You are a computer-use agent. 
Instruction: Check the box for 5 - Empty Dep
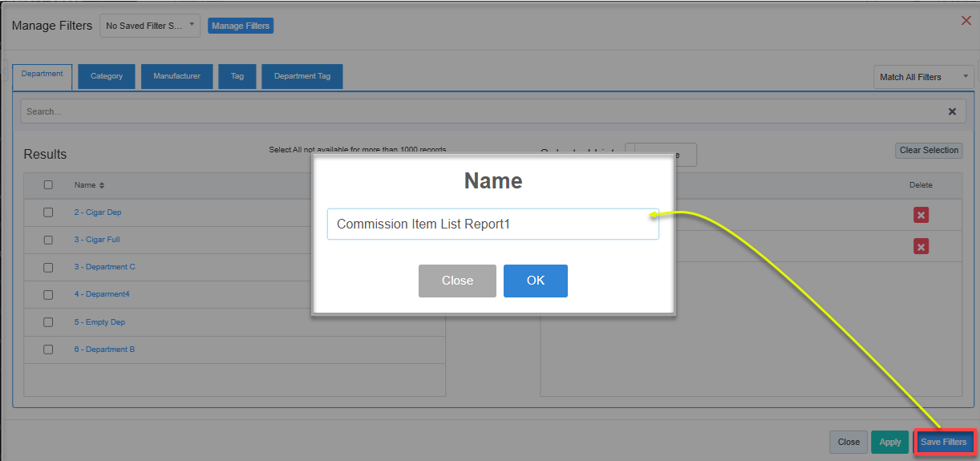48,322
